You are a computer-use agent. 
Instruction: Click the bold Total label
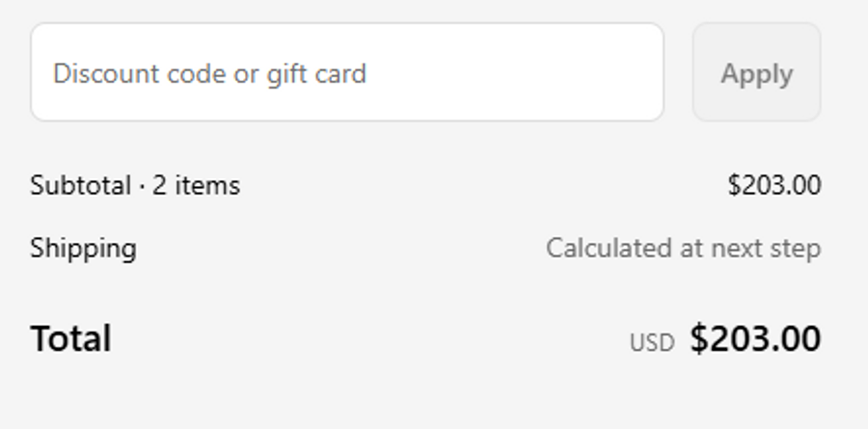click(70, 339)
